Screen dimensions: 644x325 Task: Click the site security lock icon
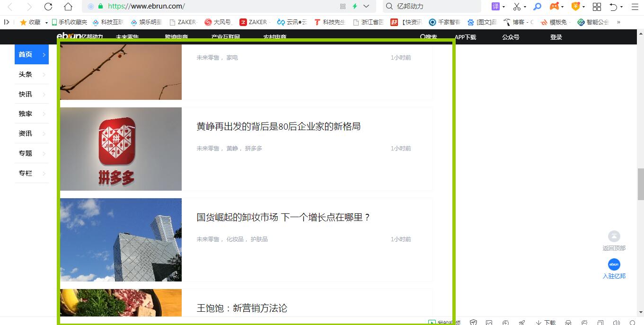100,7
